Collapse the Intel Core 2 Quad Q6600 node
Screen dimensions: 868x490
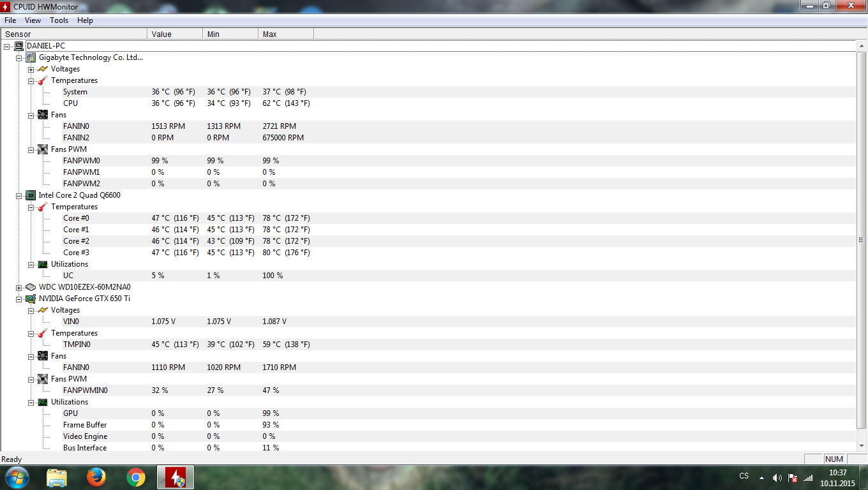tap(19, 195)
